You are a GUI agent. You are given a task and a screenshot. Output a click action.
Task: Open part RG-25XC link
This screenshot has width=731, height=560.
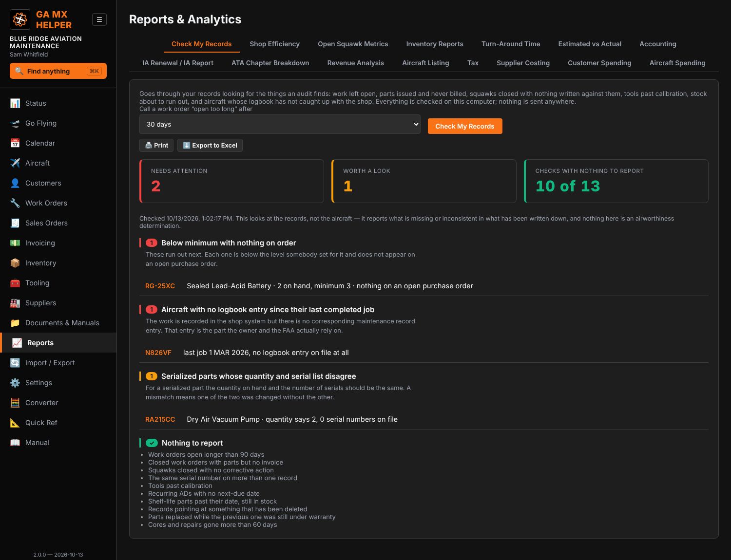(160, 286)
